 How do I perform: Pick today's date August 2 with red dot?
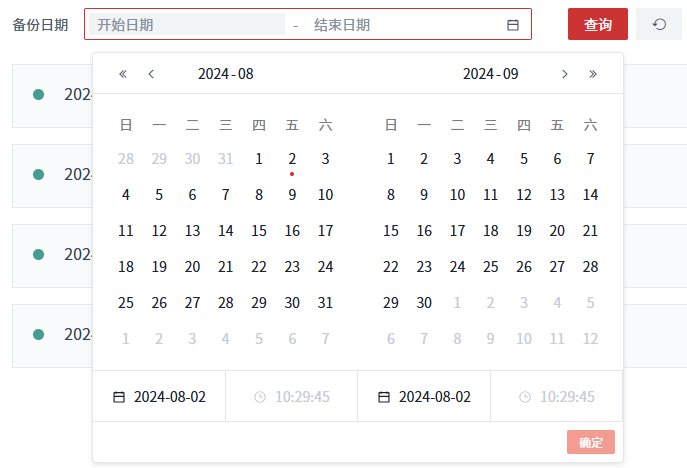292,159
